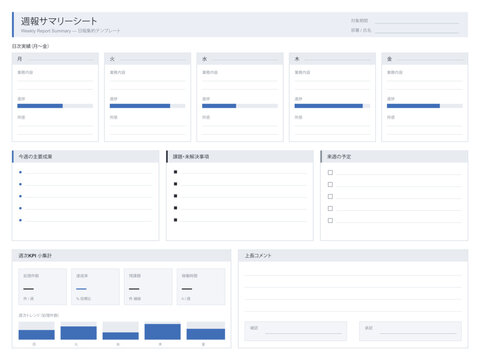This screenshot has width=480, height=360.
Task: Click the first square-bullet line in 課題・未解決事項
Action: point(243,172)
